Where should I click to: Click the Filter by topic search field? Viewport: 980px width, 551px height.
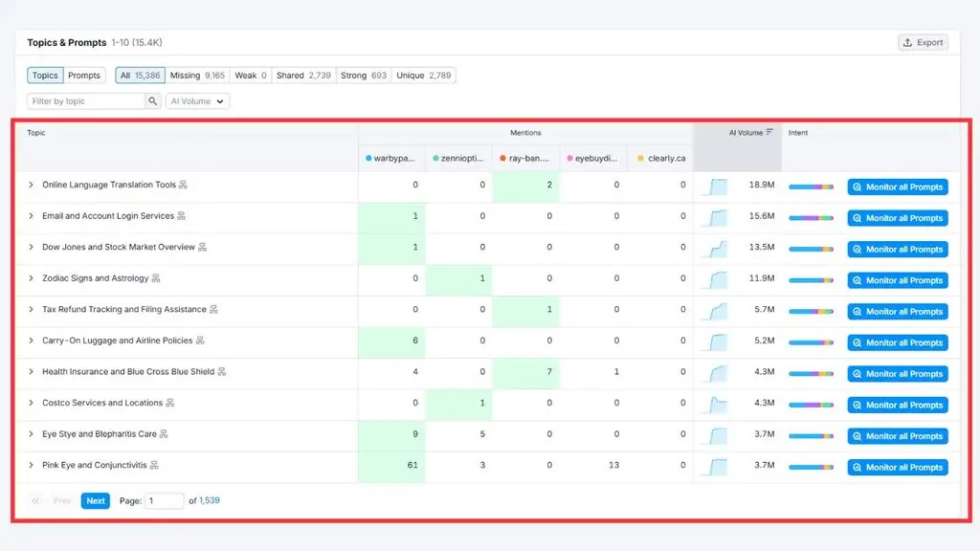(86, 101)
